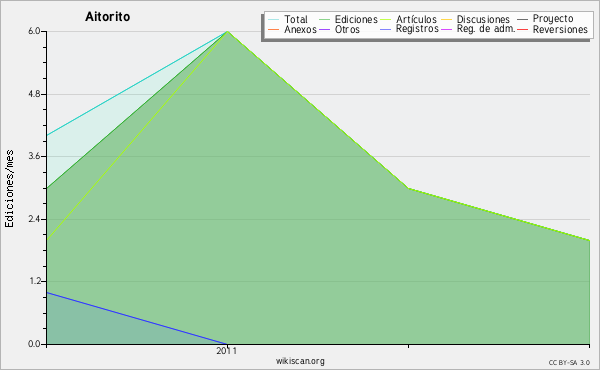The height and width of the screenshot is (370, 600).
Task: Click the y-axis label Ediciones/mes
Action: coord(9,188)
